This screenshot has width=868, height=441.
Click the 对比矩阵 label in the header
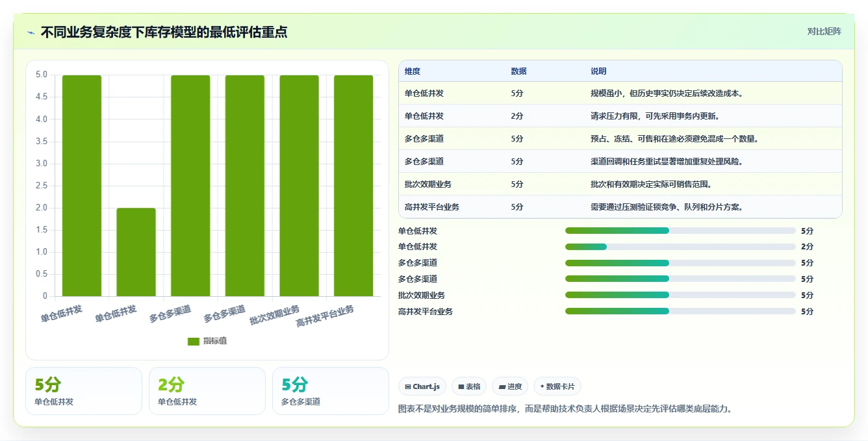pos(824,31)
